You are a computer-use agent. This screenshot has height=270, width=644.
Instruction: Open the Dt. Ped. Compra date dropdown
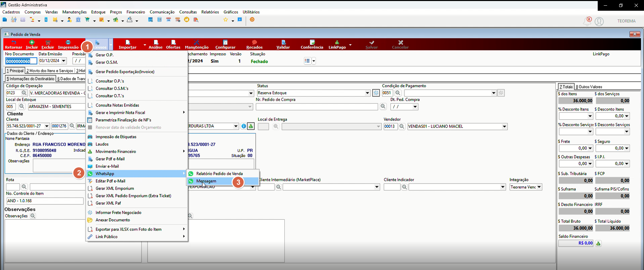pos(415,107)
